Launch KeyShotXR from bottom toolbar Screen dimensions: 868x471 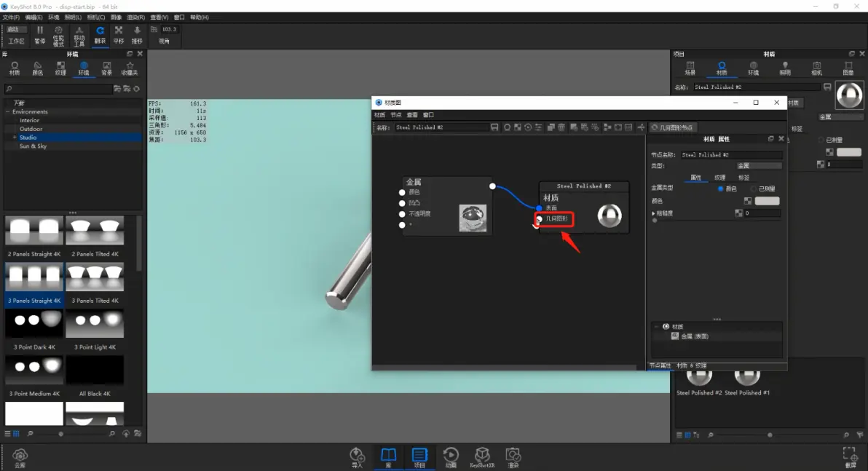click(x=481, y=456)
